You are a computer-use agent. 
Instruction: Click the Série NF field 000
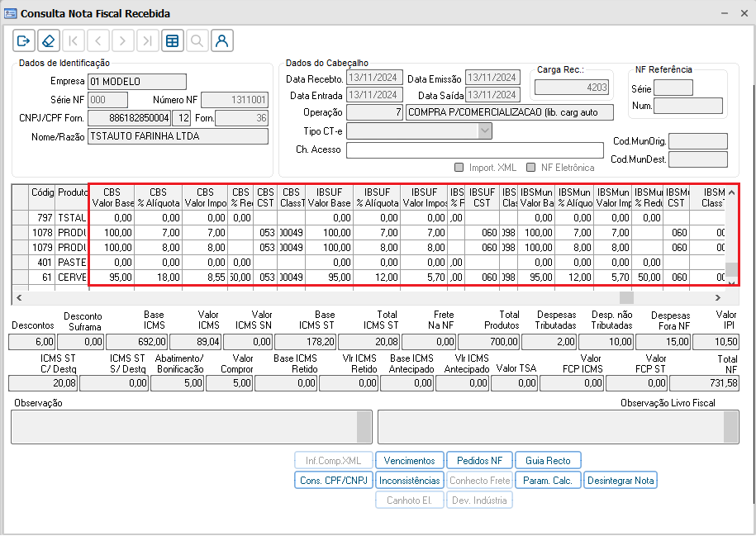pos(108,100)
